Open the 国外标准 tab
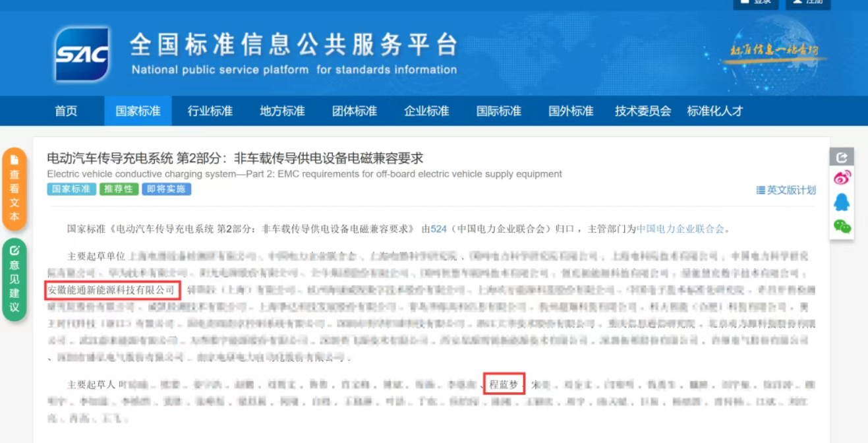Screen dimensions: 868x443 [571, 111]
